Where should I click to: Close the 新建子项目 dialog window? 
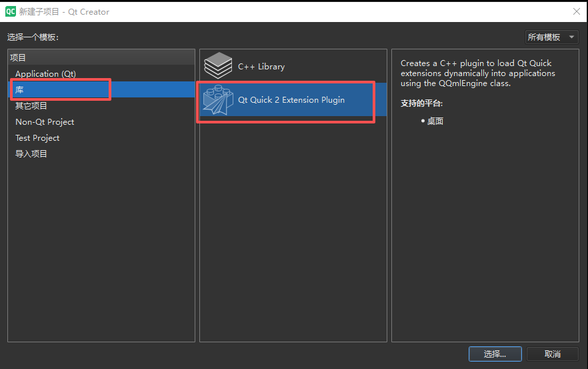click(577, 11)
